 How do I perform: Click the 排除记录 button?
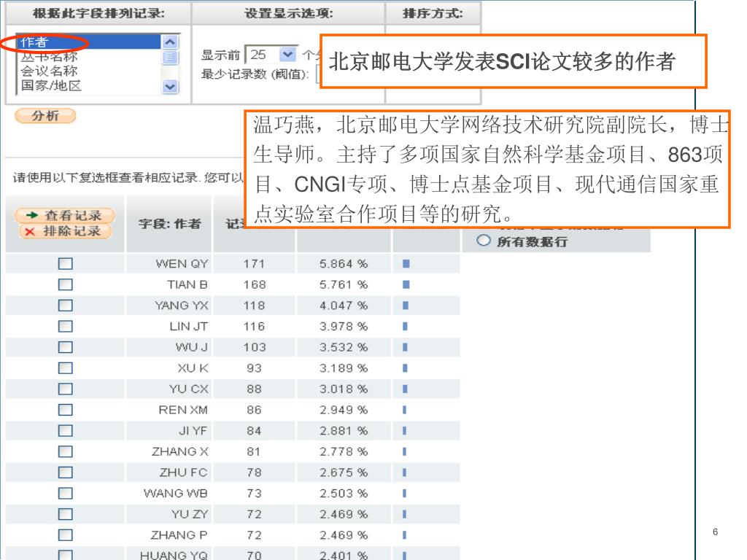[65, 231]
